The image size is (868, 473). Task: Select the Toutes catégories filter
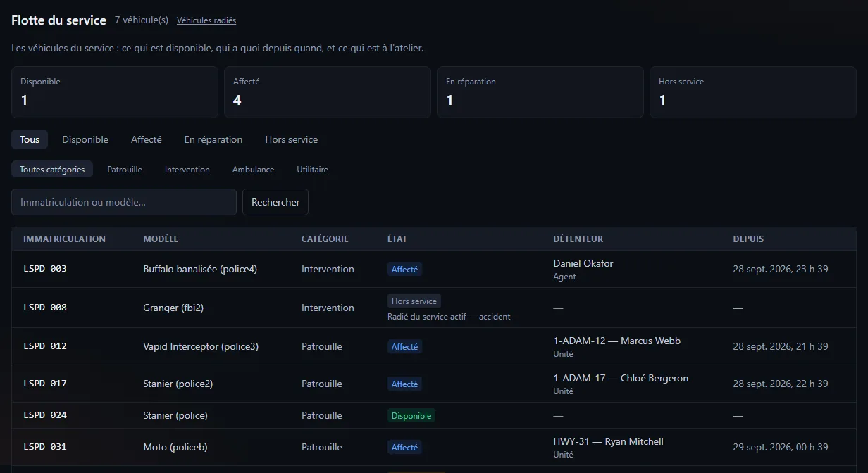coord(52,170)
